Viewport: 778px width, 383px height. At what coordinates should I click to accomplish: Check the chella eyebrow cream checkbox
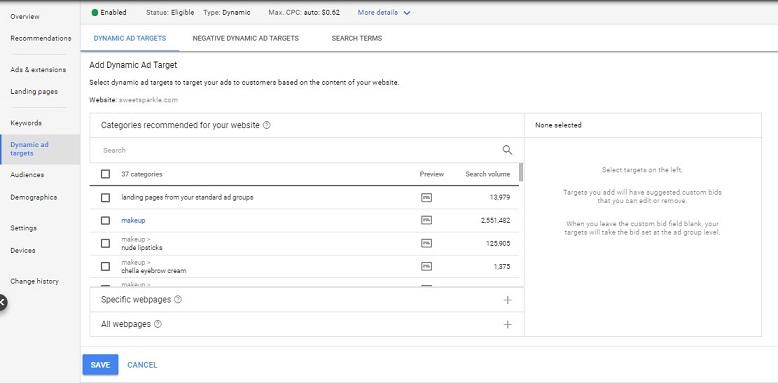tap(105, 266)
